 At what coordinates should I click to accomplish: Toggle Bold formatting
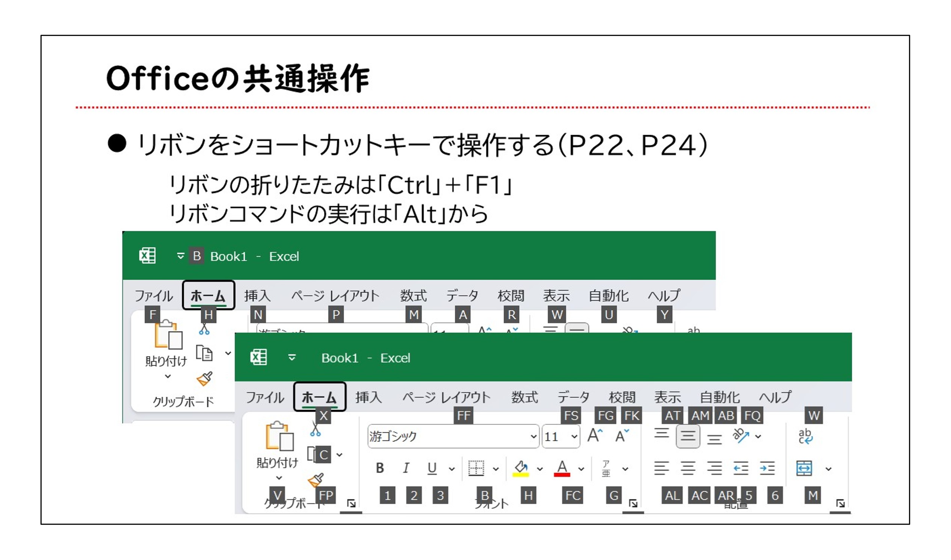[x=380, y=468]
